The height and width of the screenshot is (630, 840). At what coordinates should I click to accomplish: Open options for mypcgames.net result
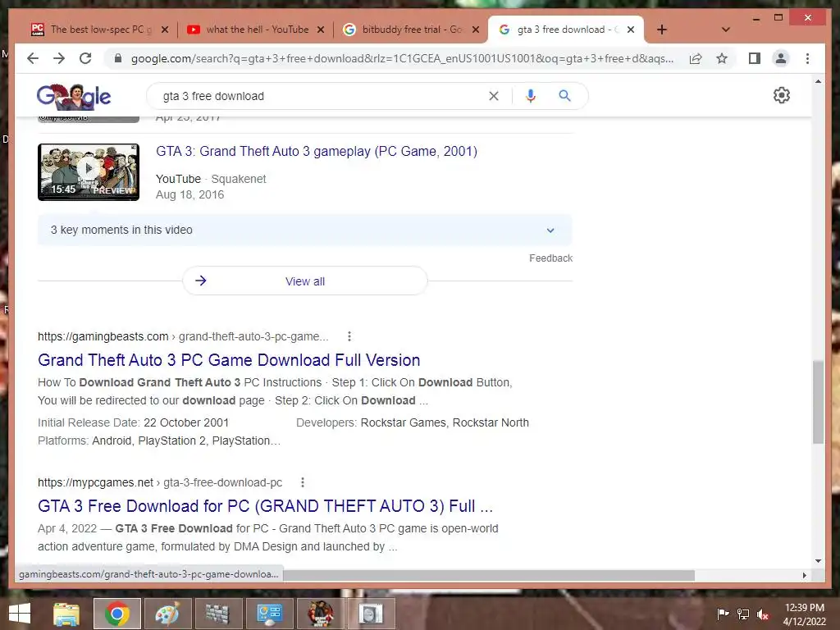click(x=303, y=482)
